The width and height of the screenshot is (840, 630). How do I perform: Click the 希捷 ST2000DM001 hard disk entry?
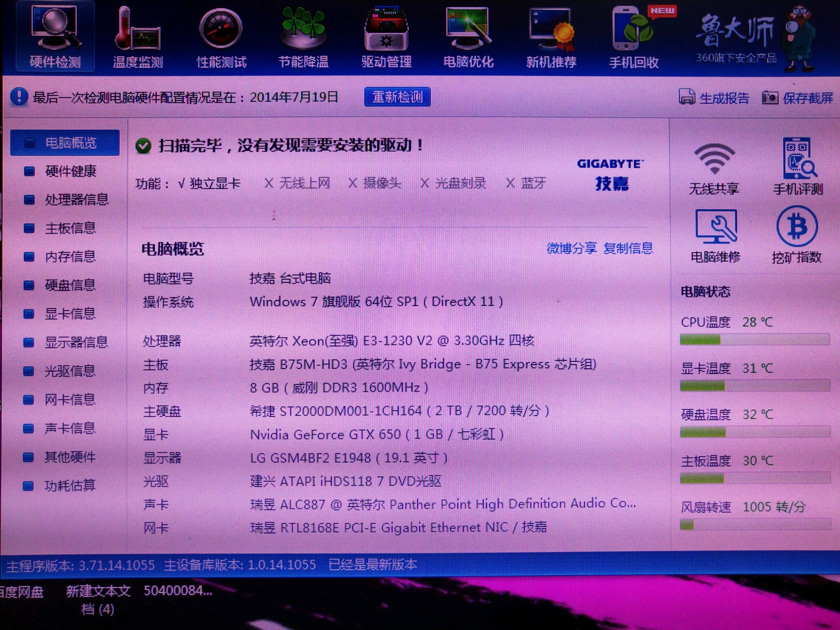pos(399,411)
